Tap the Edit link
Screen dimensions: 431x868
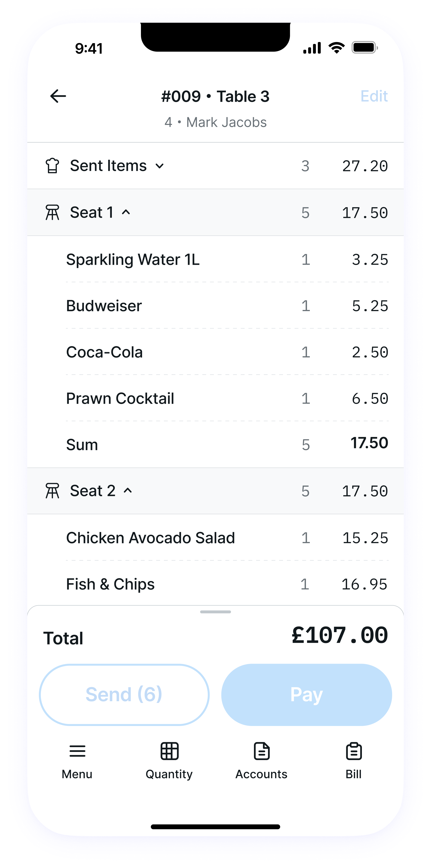374,96
